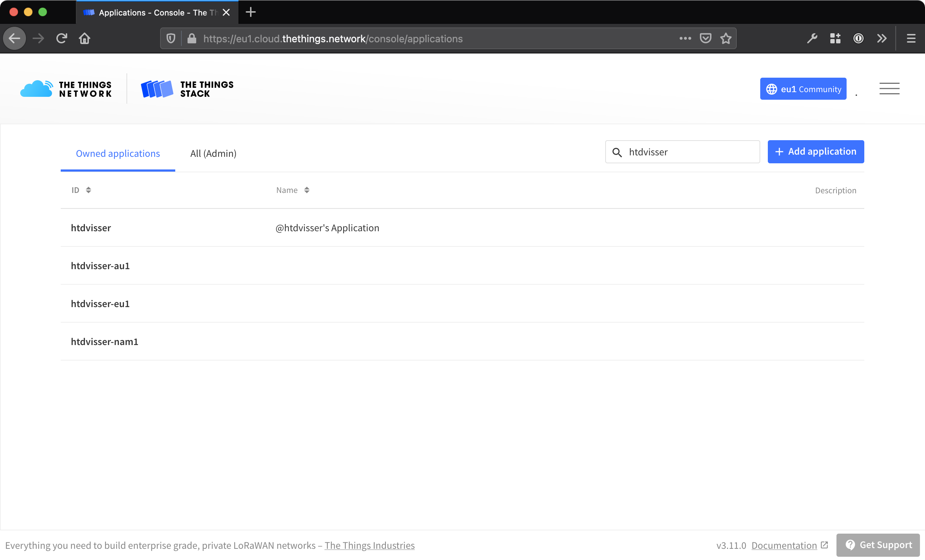Click the search magnifier icon in the applications search box
The width and height of the screenshot is (925, 560).
click(618, 152)
